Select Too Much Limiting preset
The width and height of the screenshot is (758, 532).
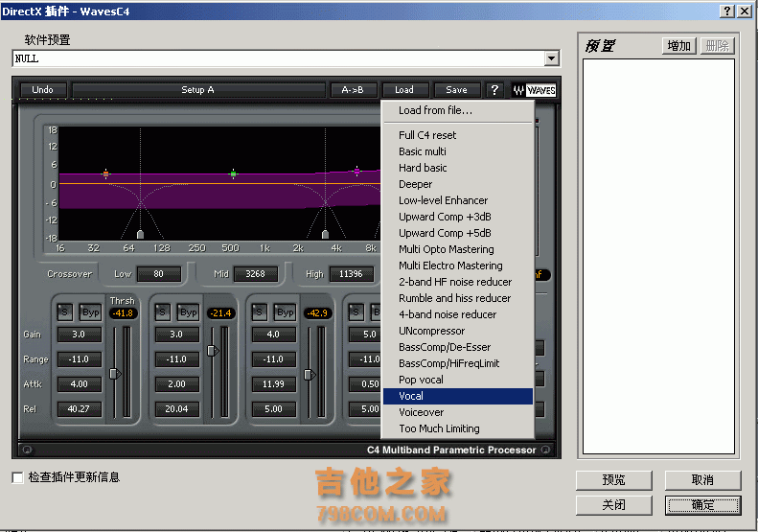458,428
